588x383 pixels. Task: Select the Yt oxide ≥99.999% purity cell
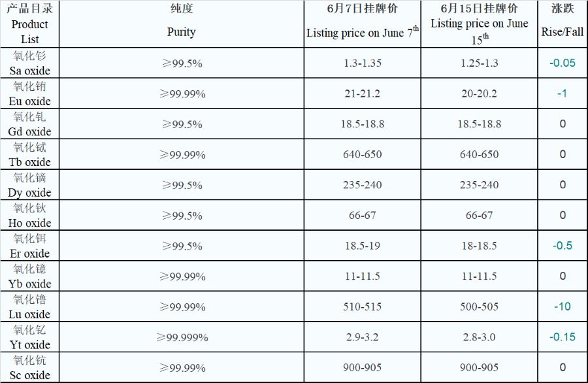pyautogui.click(x=182, y=337)
